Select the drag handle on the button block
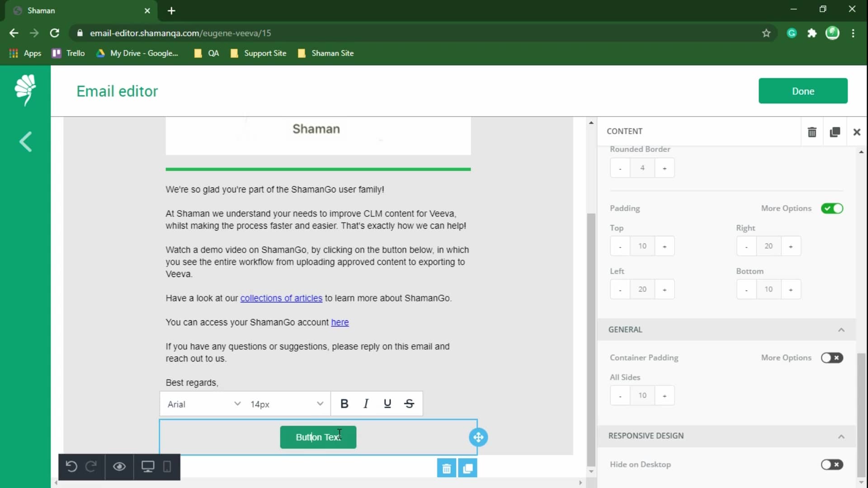The image size is (868, 488). pyautogui.click(x=478, y=437)
